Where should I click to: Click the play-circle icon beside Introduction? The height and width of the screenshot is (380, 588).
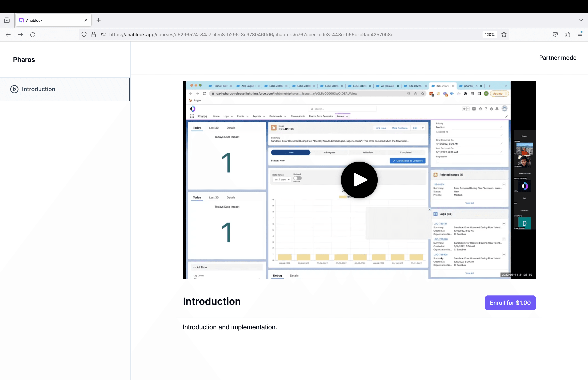point(14,89)
